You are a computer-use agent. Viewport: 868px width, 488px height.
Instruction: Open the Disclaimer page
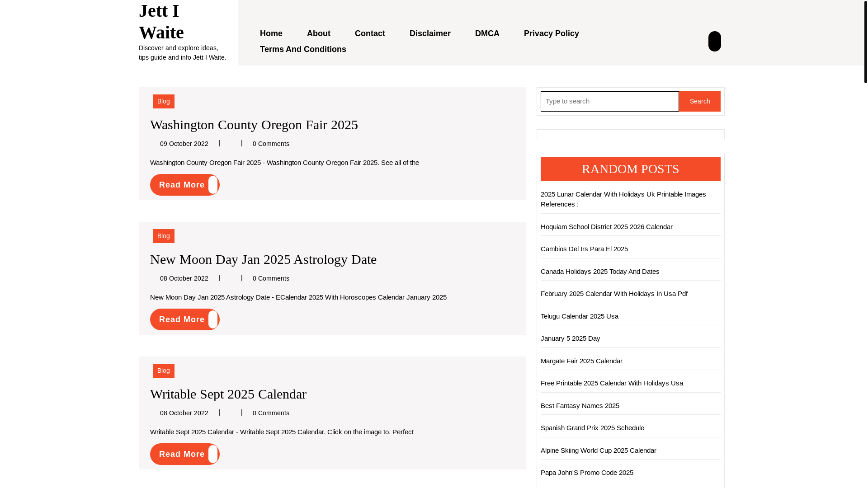(x=430, y=33)
